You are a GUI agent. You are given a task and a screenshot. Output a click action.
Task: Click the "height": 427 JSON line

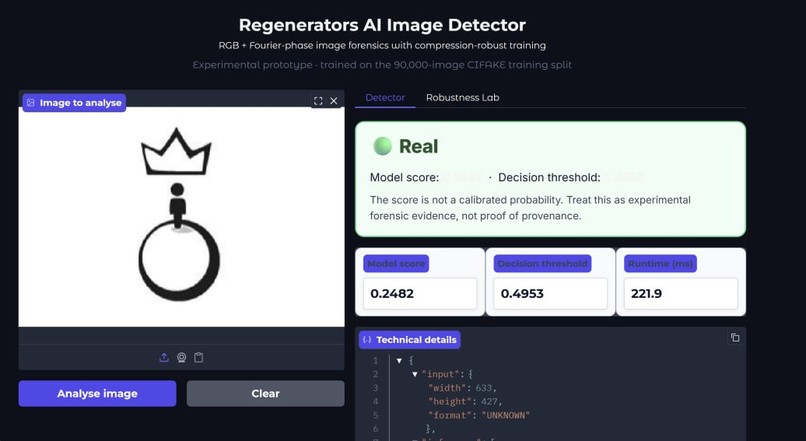[465, 401]
